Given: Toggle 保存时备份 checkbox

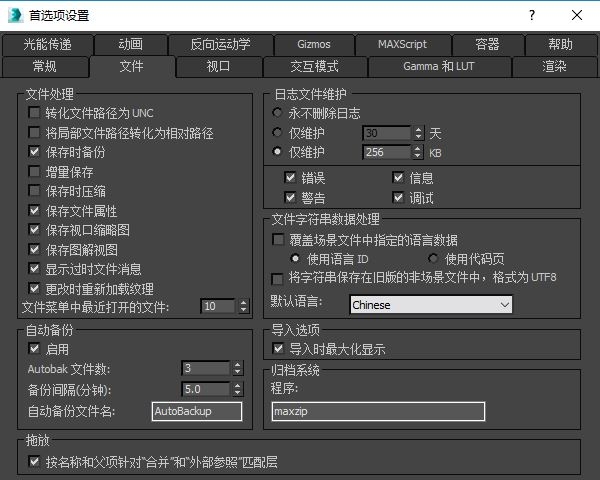Looking at the screenshot, I should click(x=34, y=152).
